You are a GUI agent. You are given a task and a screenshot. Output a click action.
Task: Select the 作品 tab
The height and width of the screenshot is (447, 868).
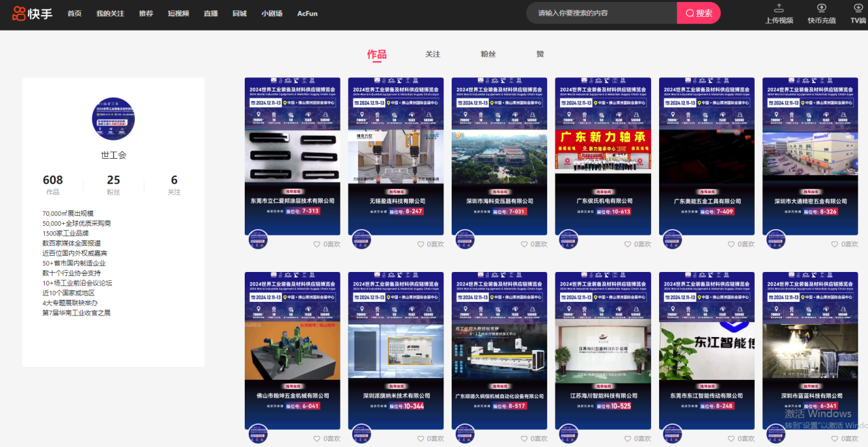coord(377,54)
